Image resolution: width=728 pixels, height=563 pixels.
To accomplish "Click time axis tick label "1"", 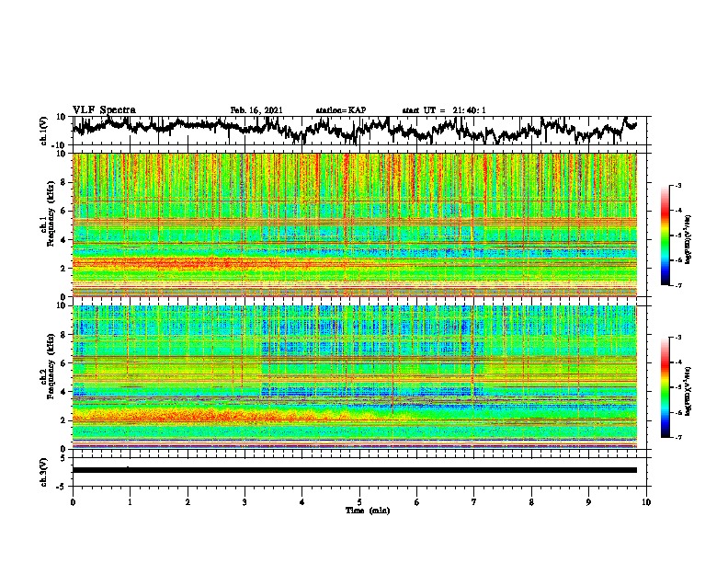I will point(130,502).
